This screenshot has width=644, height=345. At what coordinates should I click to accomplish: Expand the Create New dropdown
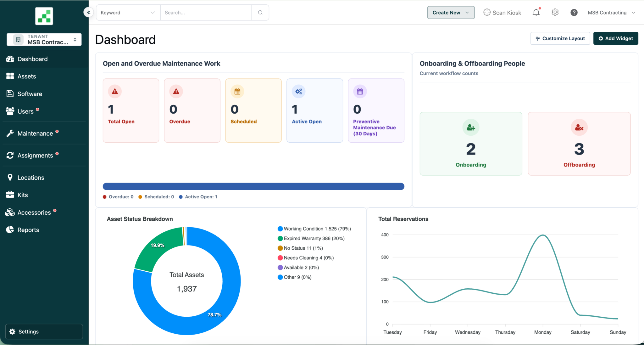(451, 13)
